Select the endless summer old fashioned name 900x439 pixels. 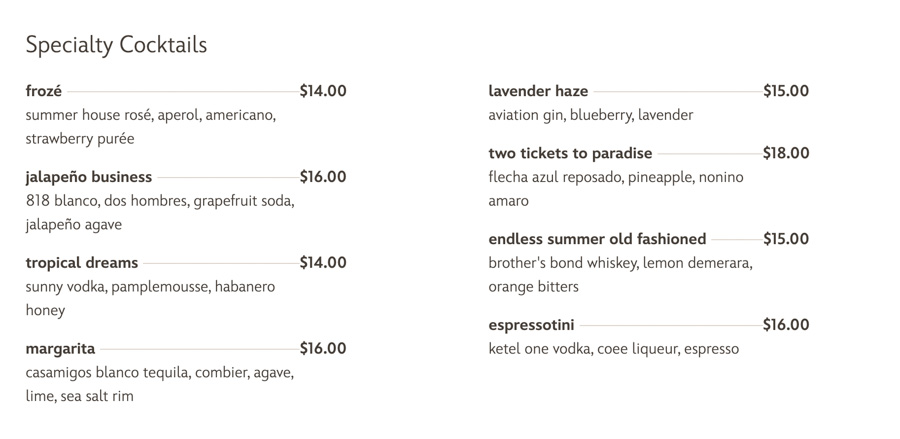[597, 239]
